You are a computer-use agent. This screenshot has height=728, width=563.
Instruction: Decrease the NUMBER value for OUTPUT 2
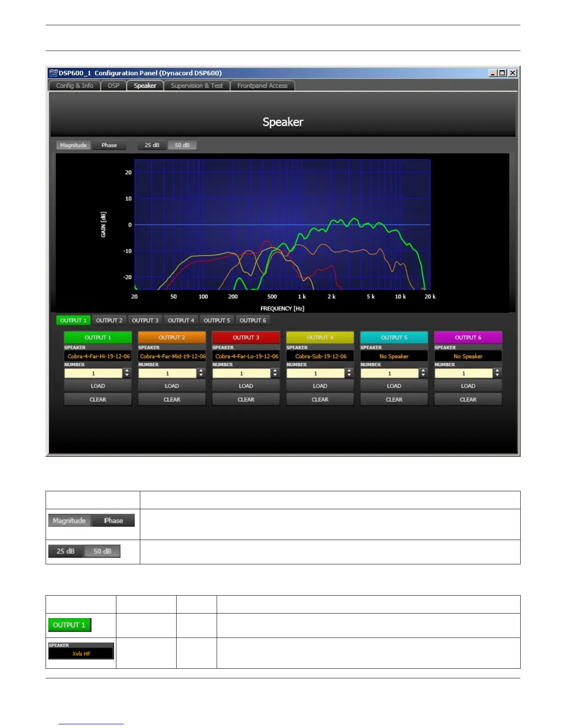201,375
